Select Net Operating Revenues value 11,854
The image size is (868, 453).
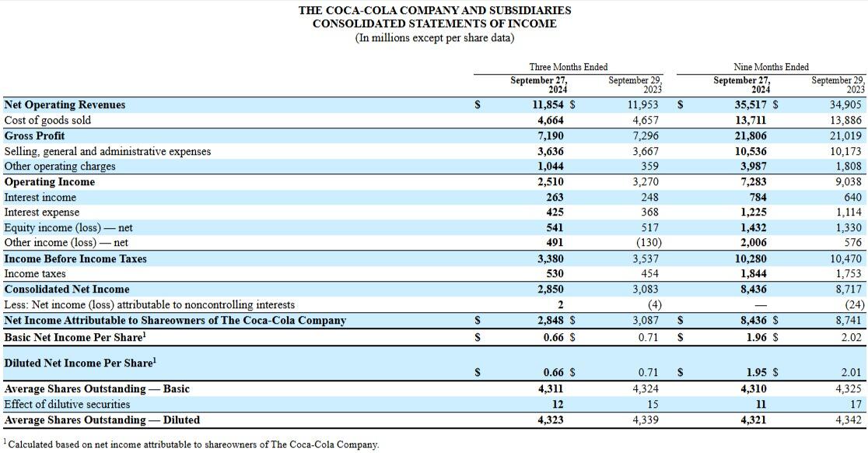coord(548,104)
